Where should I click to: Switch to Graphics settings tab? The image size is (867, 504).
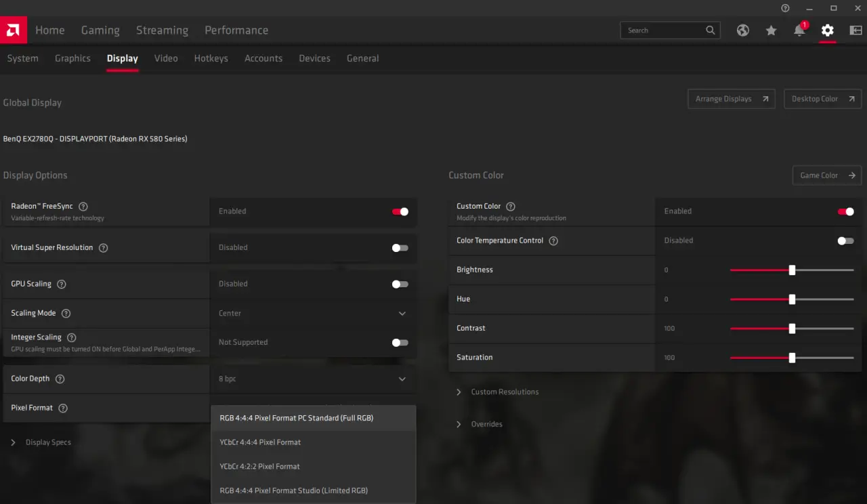click(x=72, y=58)
